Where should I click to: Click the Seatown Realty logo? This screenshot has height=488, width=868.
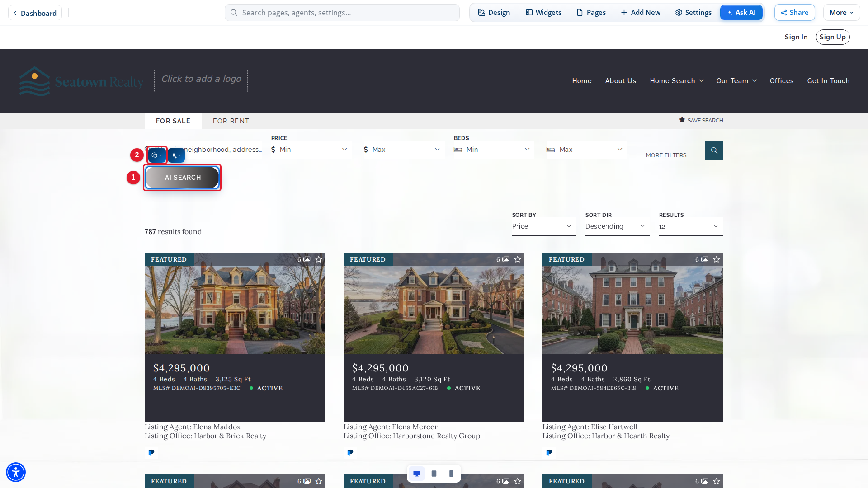pyautogui.click(x=81, y=81)
